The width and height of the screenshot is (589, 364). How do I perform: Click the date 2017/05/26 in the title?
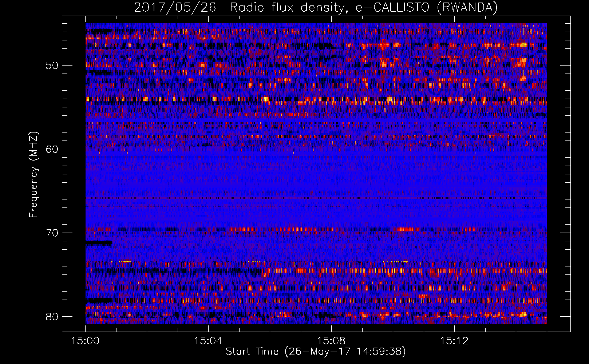click(x=175, y=7)
